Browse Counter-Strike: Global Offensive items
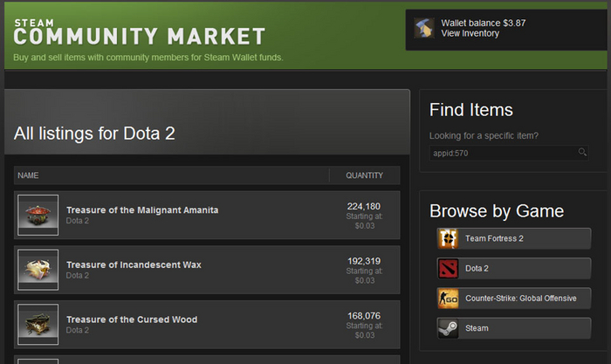This screenshot has width=611, height=364. click(x=520, y=299)
